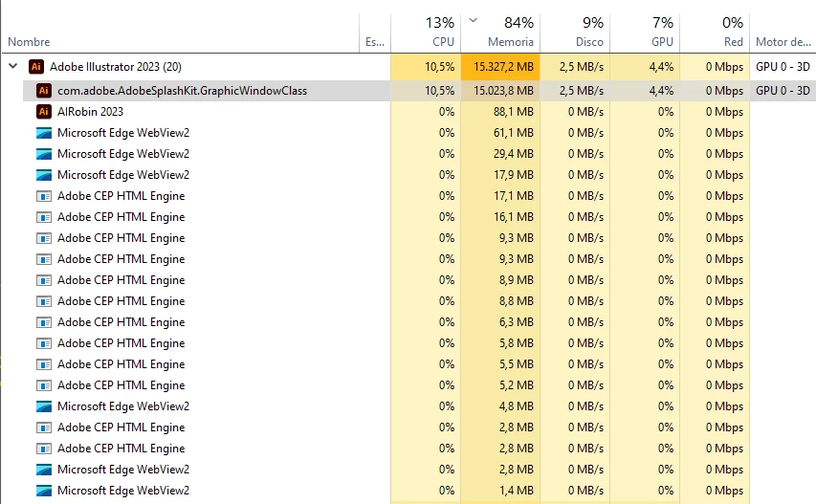The height and width of the screenshot is (504, 816).
Task: Click the 15.023,8 MB memory cell
Action: pos(500,91)
